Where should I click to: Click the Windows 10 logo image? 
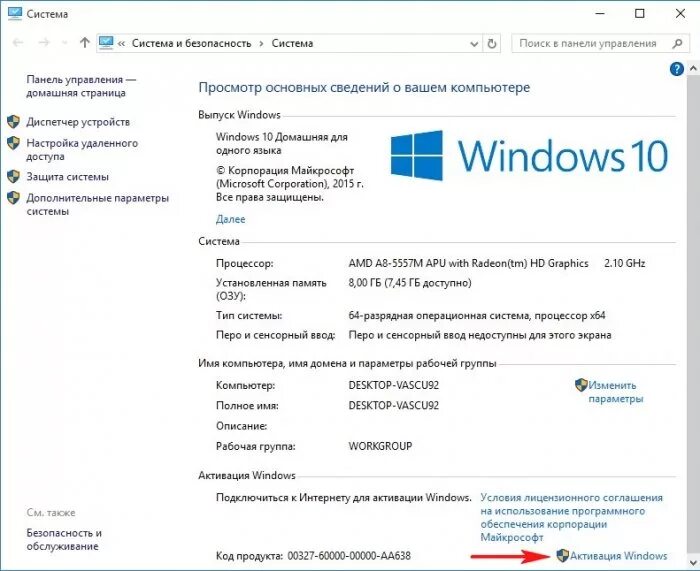(x=529, y=155)
